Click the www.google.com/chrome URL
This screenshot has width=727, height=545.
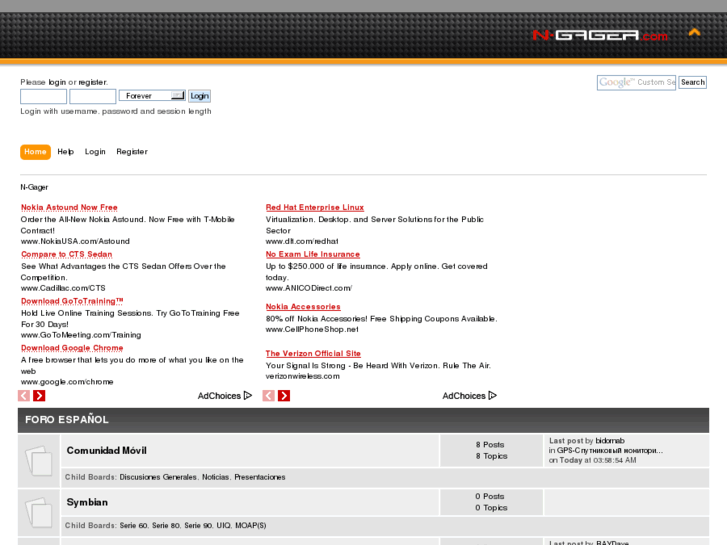click(x=67, y=382)
